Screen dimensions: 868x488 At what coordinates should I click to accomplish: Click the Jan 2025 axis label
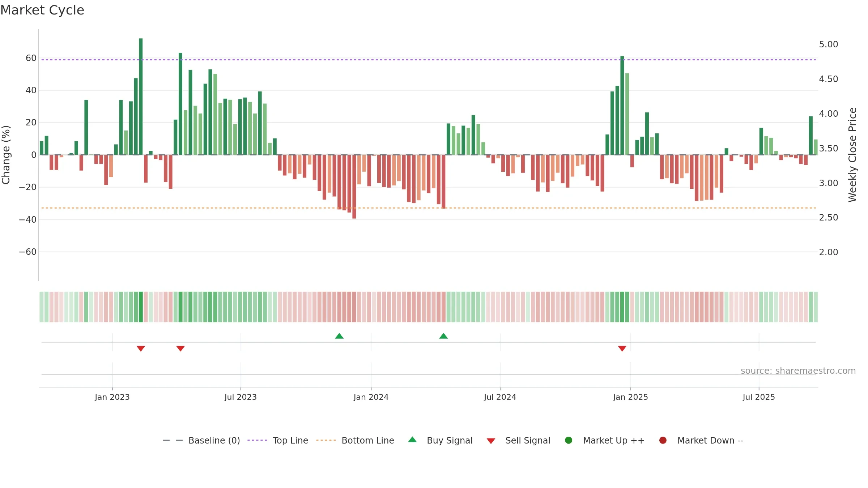click(630, 397)
